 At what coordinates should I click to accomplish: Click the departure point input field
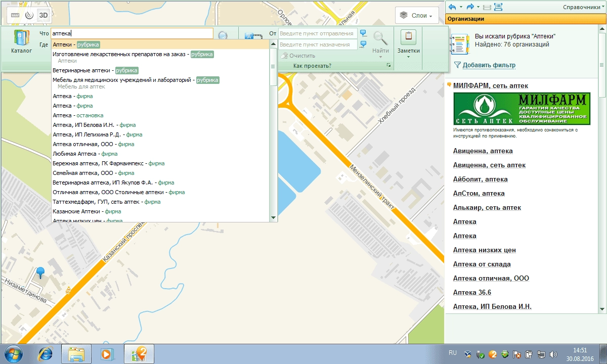pyautogui.click(x=318, y=33)
